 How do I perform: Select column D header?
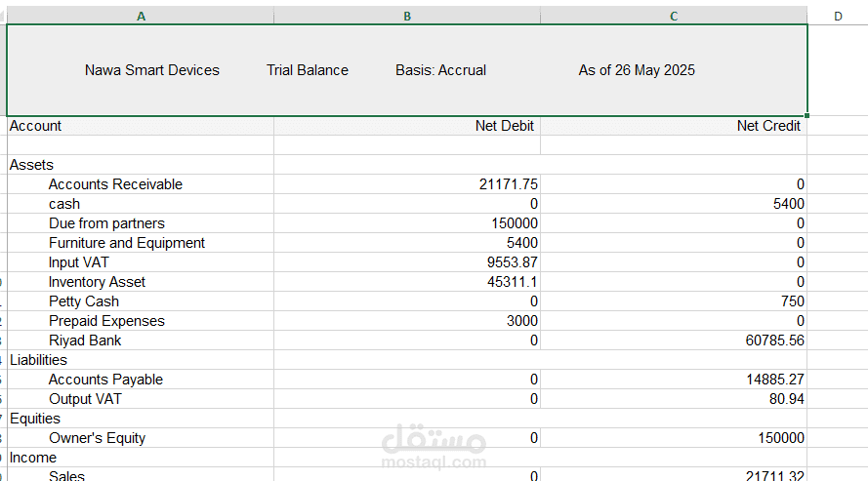838,16
